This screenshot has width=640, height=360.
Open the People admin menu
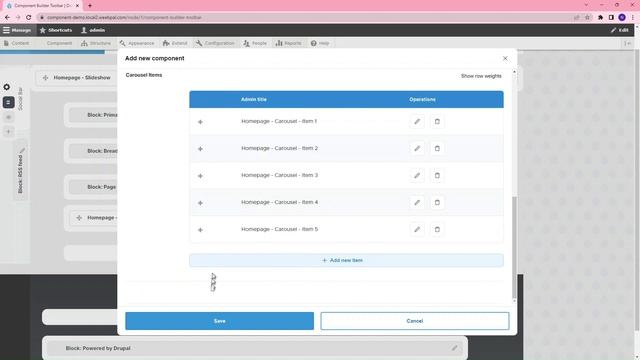[x=255, y=43]
